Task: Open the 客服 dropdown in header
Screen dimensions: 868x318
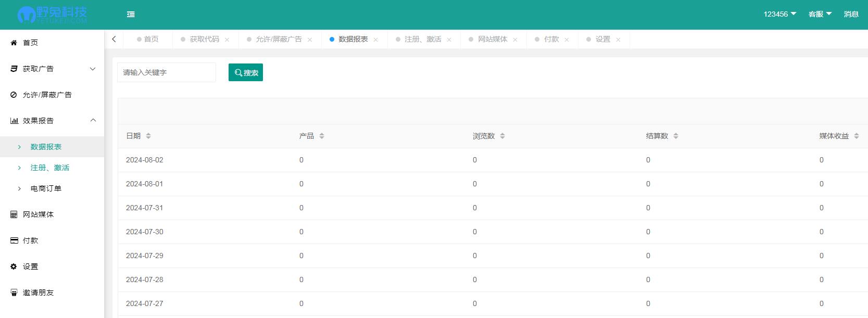Action: point(820,14)
